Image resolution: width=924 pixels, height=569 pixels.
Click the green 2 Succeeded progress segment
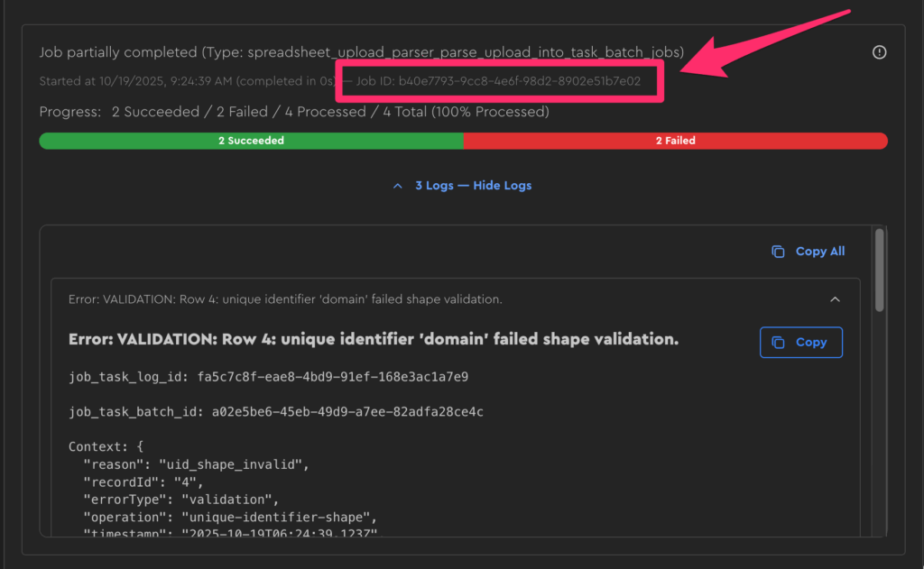[251, 141]
